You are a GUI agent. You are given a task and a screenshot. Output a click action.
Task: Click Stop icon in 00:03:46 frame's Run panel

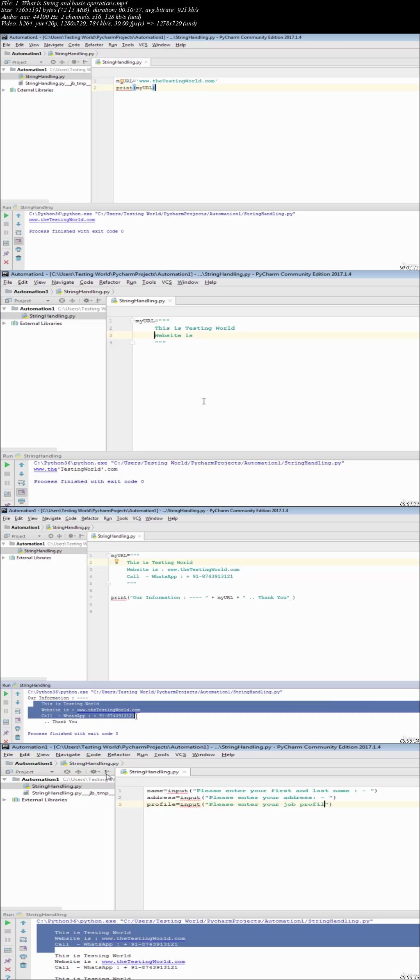[x=7, y=931]
